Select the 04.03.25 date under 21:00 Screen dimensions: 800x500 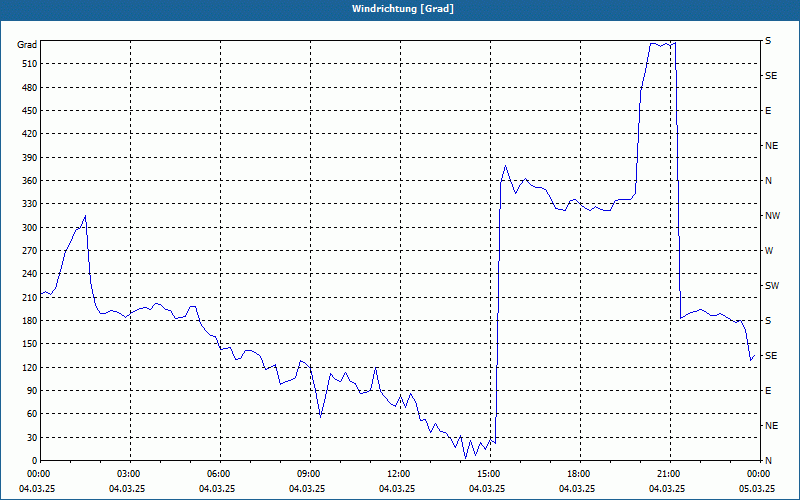(x=667, y=489)
